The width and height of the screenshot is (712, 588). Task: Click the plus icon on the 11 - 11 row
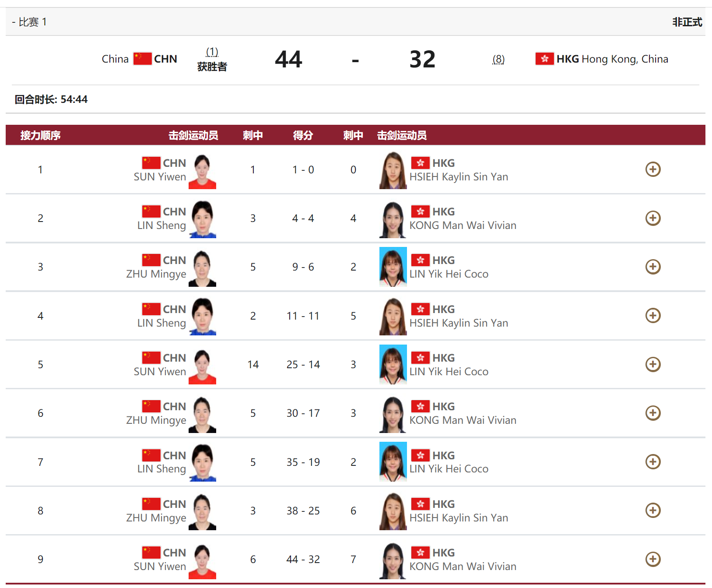point(652,316)
